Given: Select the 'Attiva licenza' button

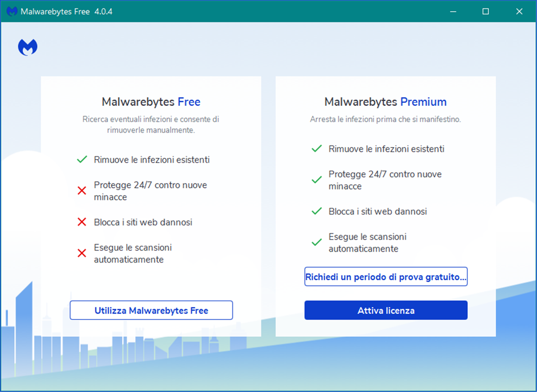Looking at the screenshot, I should tap(386, 310).
